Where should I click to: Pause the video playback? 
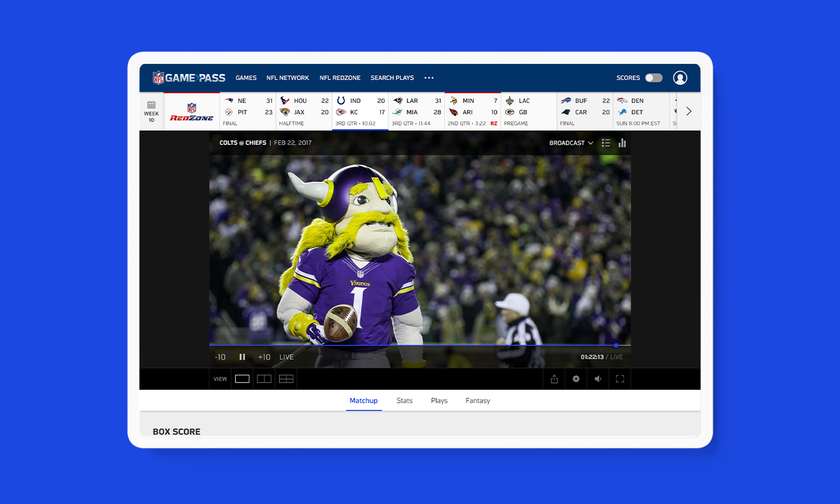(242, 357)
